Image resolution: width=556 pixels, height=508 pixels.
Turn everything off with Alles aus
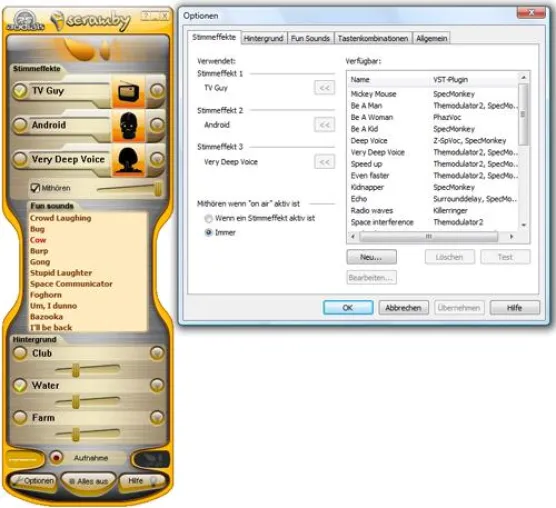(x=88, y=482)
